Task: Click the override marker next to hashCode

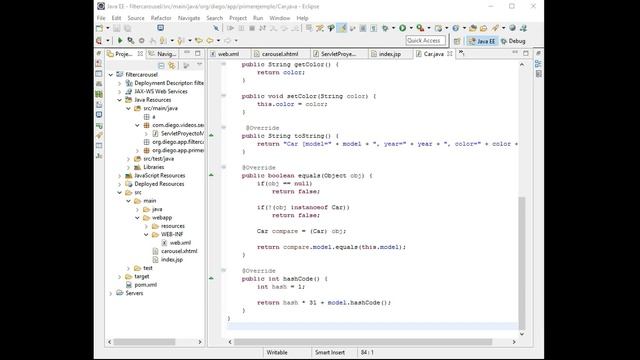Action: (211, 278)
